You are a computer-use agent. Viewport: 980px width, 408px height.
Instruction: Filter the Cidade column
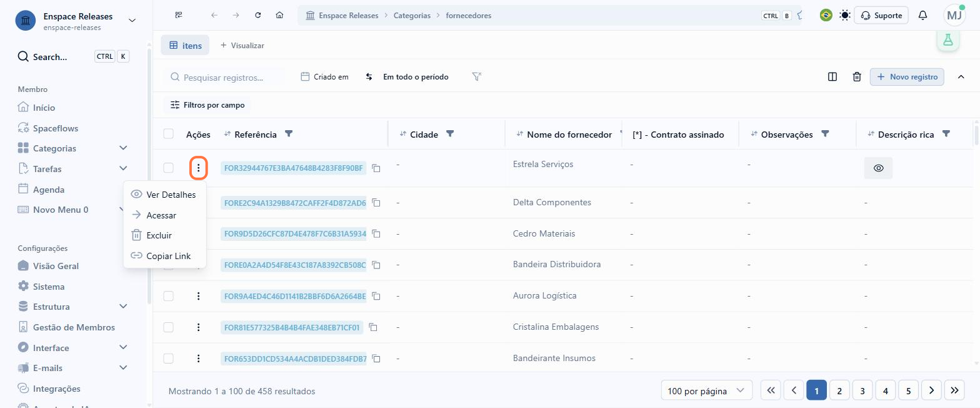point(450,134)
